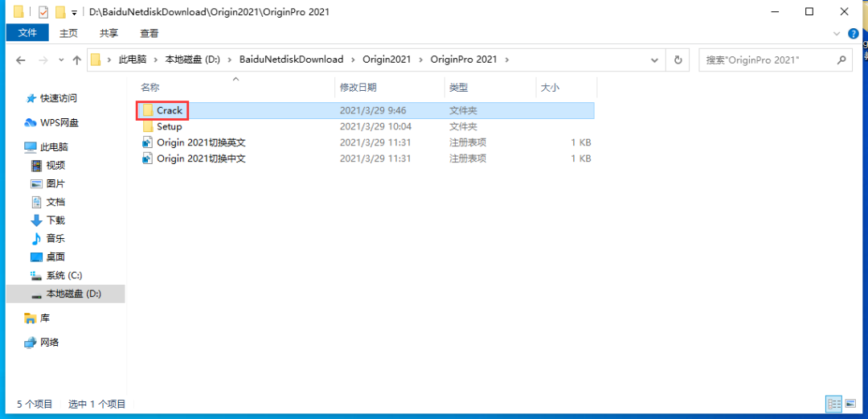
Task: Sort files by 修改日期 column header
Action: coord(358,87)
